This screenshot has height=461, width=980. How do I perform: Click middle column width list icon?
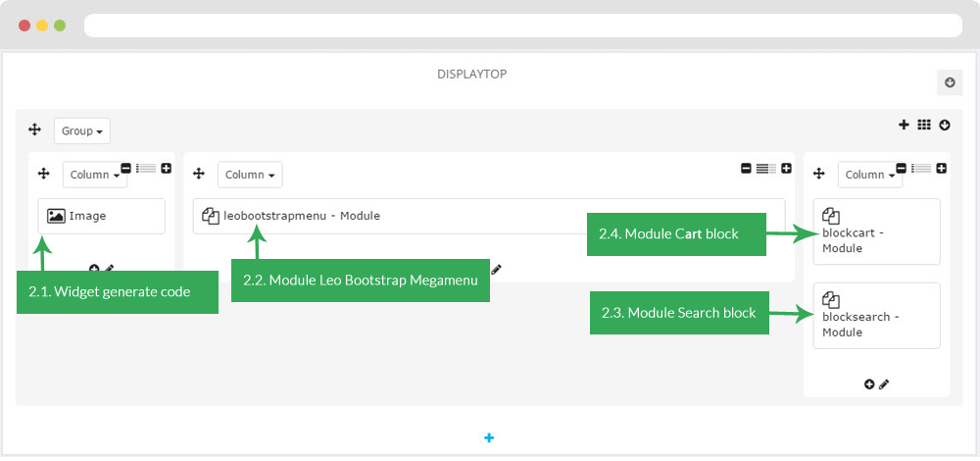[x=765, y=169]
